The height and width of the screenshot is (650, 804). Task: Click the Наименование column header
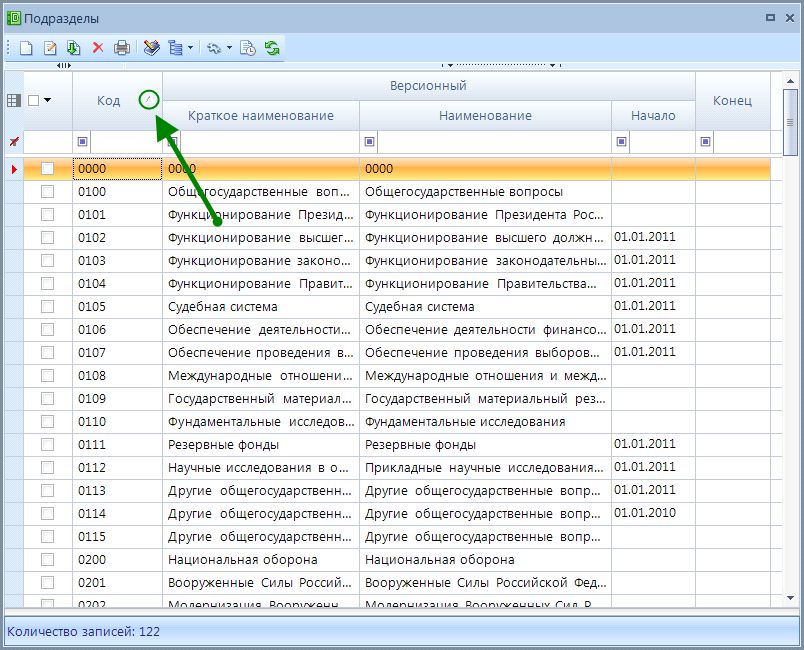pyautogui.click(x=485, y=115)
